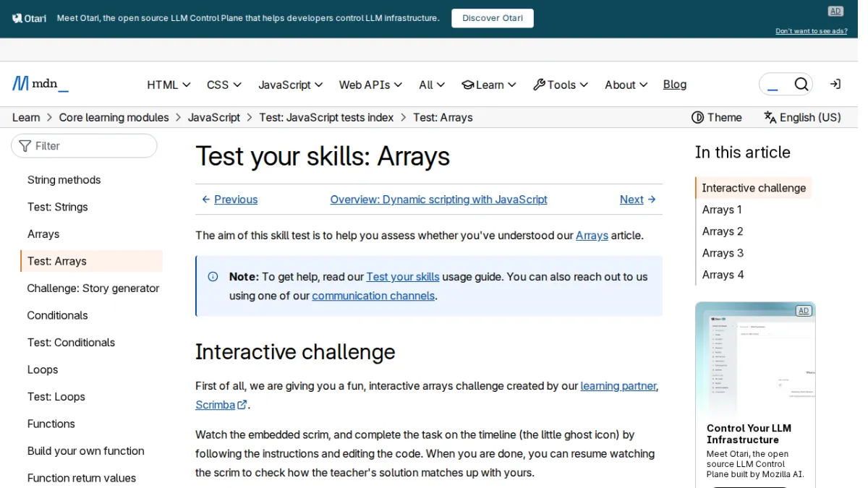Select Arrays 1 in article contents

tap(722, 210)
